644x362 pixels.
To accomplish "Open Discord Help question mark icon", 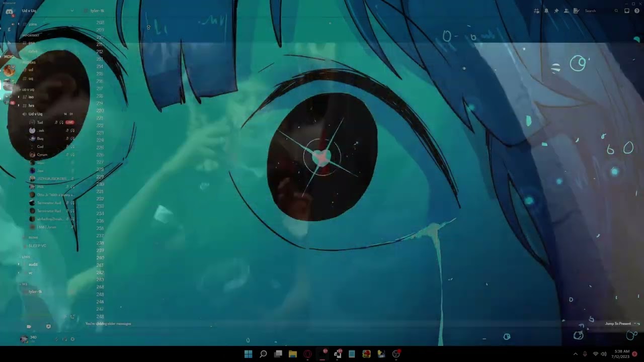I will pos(637,11).
